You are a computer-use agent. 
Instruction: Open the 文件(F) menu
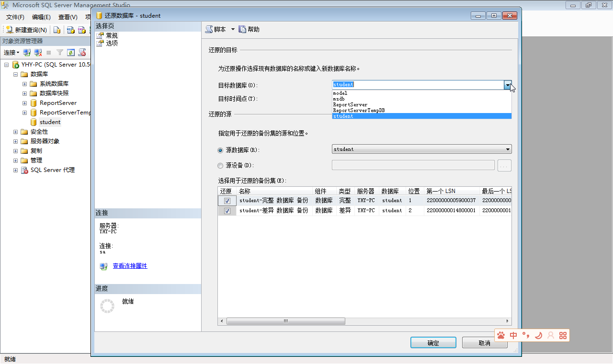pos(15,17)
